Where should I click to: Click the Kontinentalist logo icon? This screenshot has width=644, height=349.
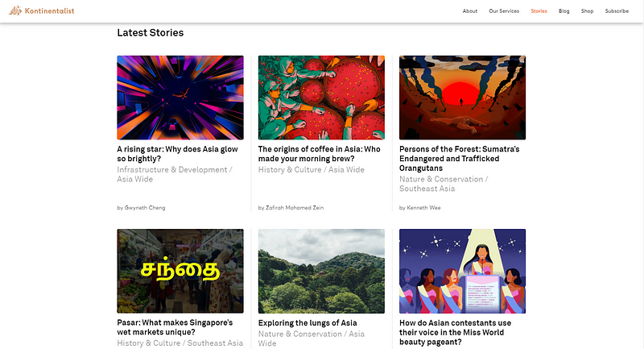[x=15, y=10]
